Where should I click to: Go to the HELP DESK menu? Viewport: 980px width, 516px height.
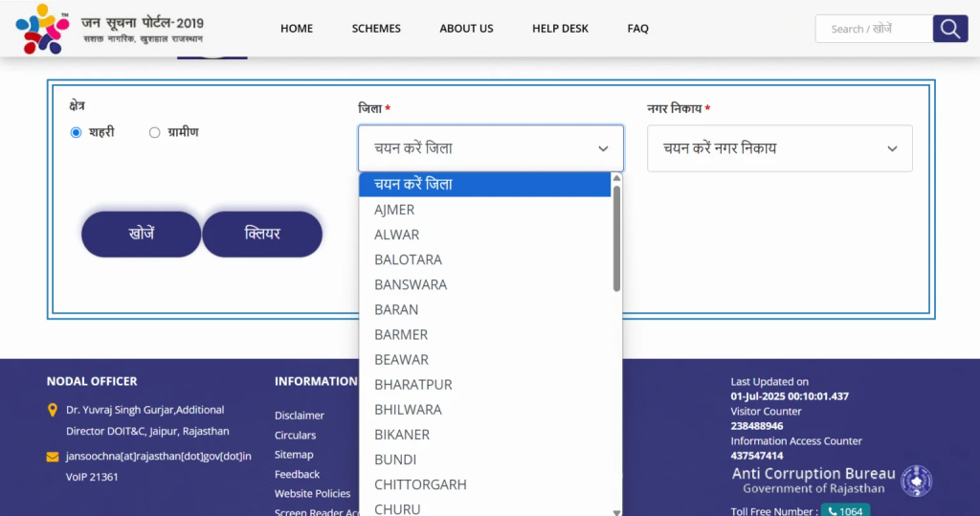coord(560,29)
